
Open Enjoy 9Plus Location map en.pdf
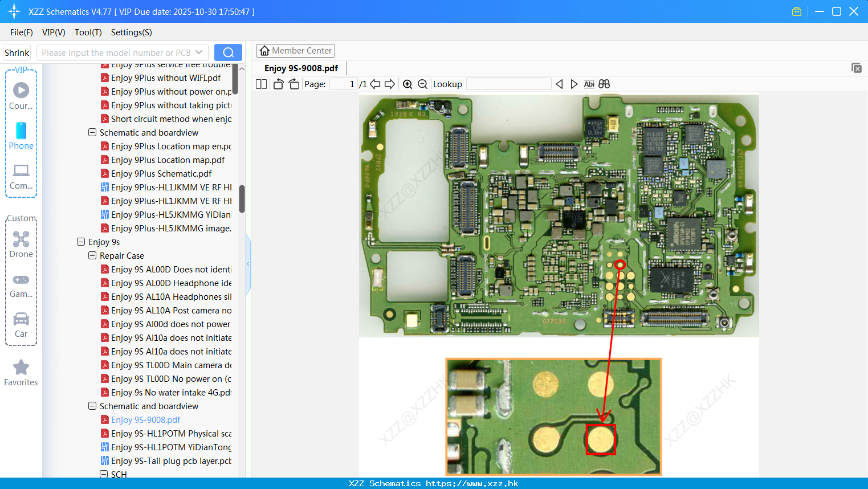[166, 146]
